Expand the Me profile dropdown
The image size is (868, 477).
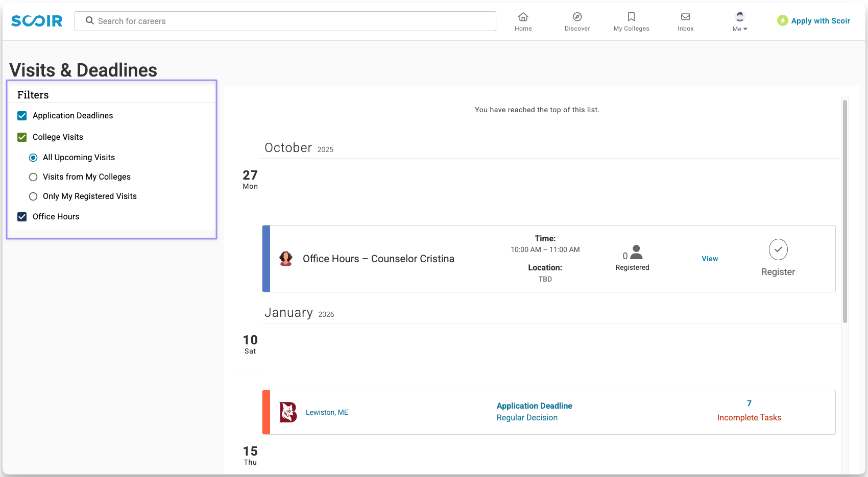740,21
